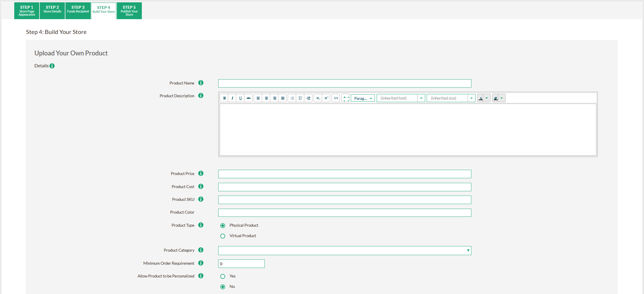Click the strikethrough formatting icon
The width and height of the screenshot is (644, 294).
click(248, 98)
